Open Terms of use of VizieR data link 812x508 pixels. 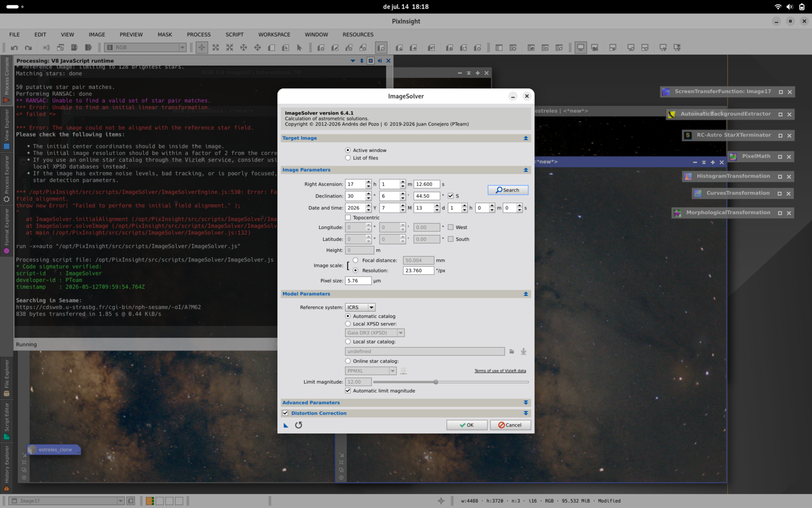click(x=500, y=371)
